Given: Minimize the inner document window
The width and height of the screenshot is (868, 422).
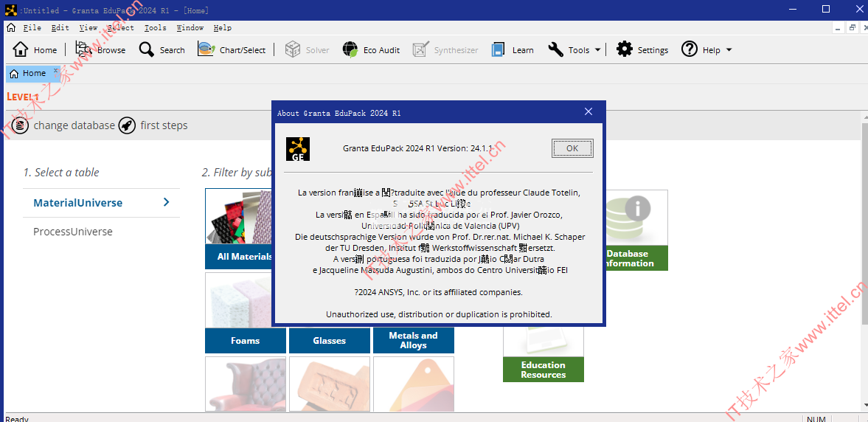Looking at the screenshot, I should [839, 28].
